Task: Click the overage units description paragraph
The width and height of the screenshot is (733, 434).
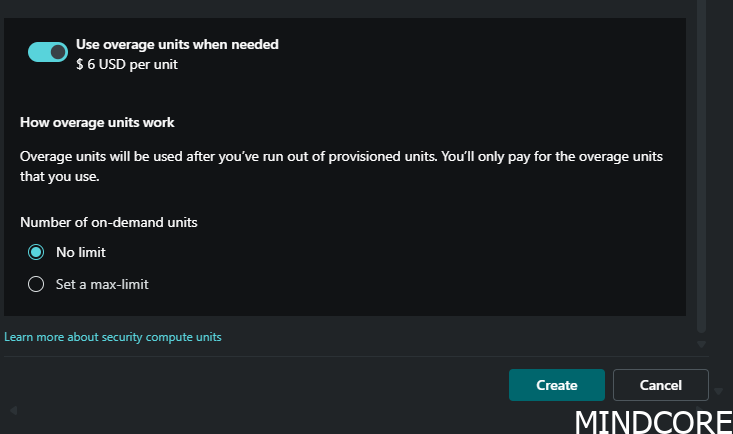Action: (x=341, y=166)
